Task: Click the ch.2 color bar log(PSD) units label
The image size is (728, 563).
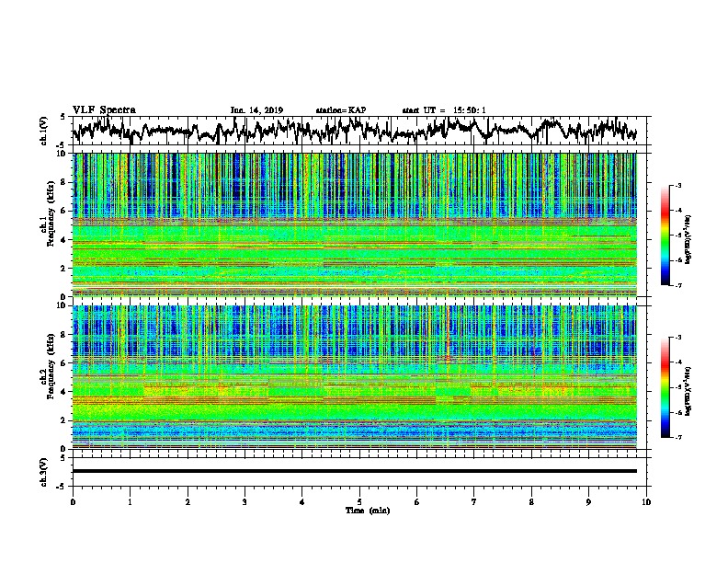Action: (688, 391)
